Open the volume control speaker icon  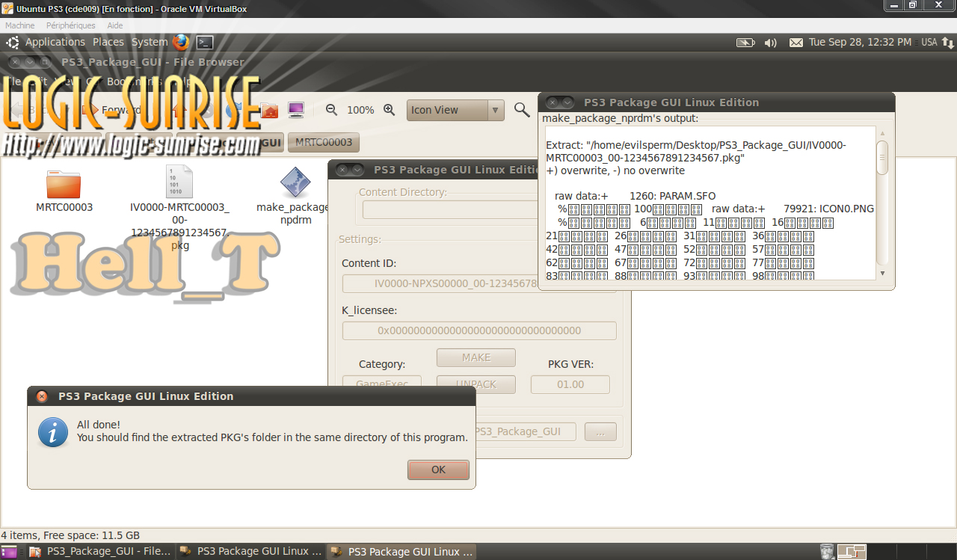[770, 43]
